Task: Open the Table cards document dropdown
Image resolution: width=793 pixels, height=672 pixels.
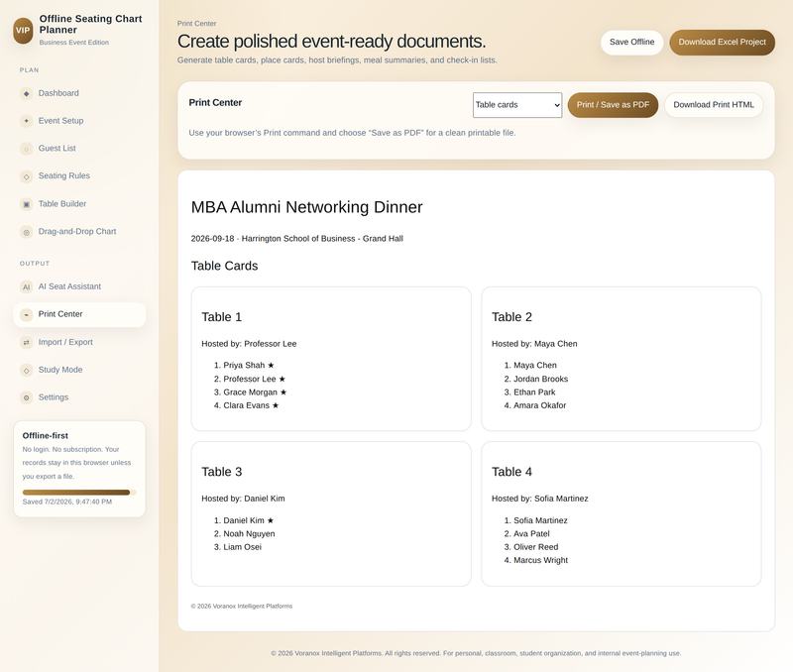Action: point(517,105)
